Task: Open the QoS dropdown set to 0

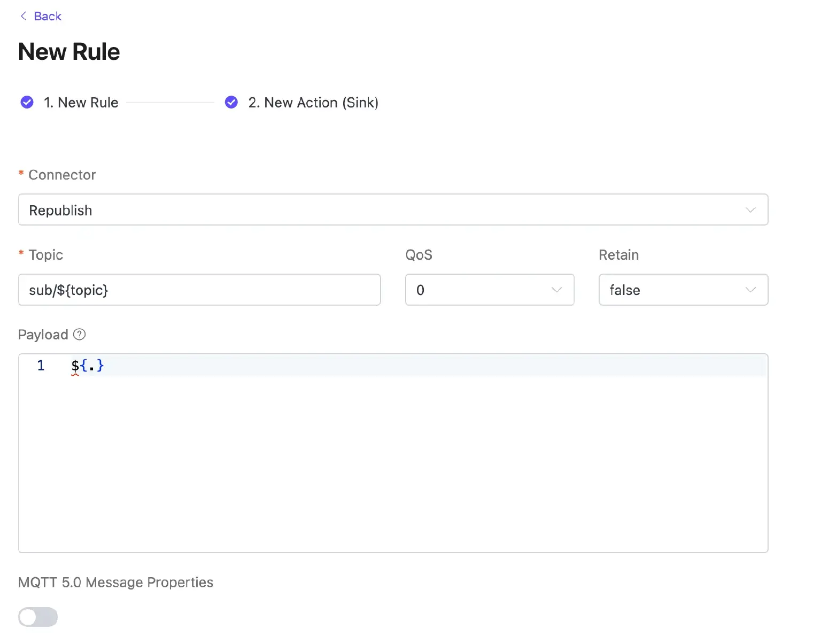Action: (481, 290)
